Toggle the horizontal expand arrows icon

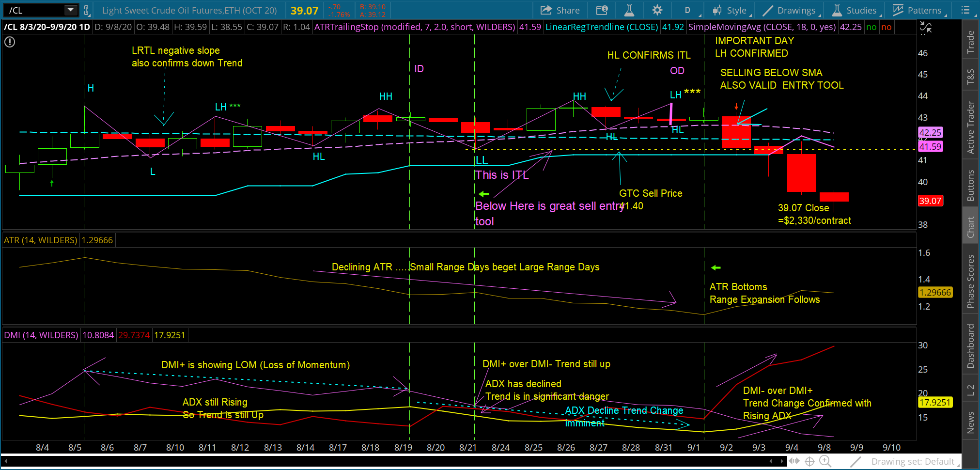pyautogui.click(x=794, y=461)
